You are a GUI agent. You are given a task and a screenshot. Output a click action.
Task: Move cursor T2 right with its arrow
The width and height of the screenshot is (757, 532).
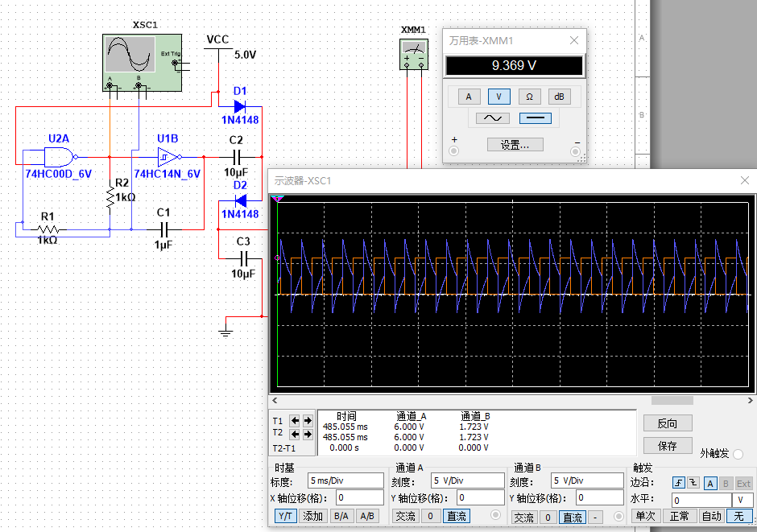(308, 434)
